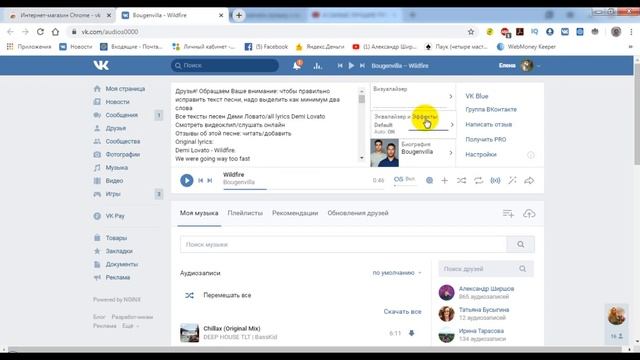Image resolution: width=640 pixels, height=360 pixels.
Task: Skip to next track in top header player
Action: [362, 65]
